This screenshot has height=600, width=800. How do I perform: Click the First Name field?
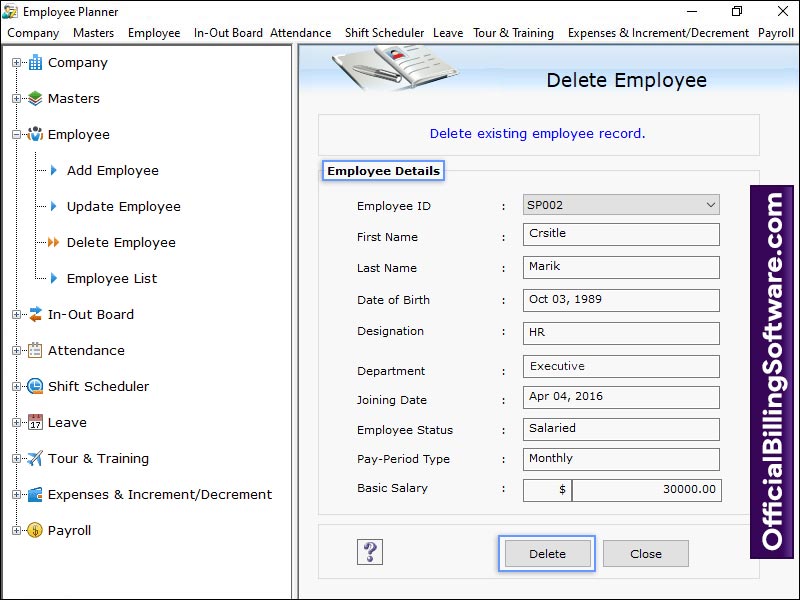(621, 234)
